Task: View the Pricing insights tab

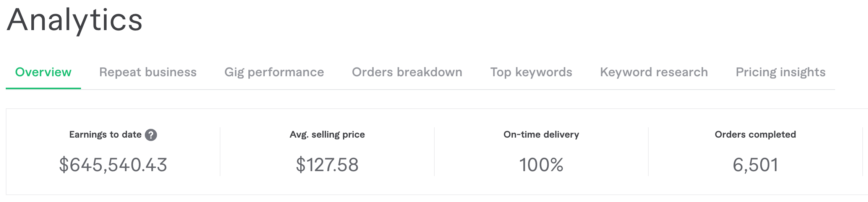Action: tap(781, 72)
